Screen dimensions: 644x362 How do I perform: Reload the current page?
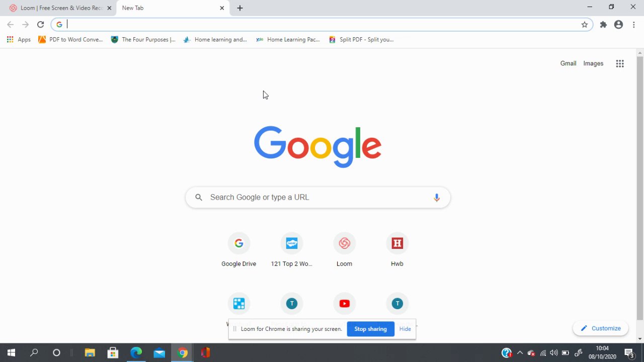(x=40, y=25)
